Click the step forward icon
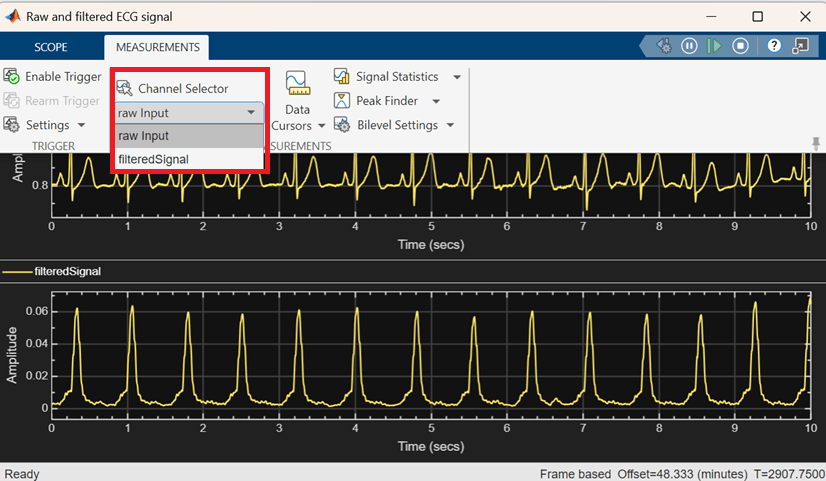Image resolution: width=826 pixels, height=481 pixels. point(715,46)
